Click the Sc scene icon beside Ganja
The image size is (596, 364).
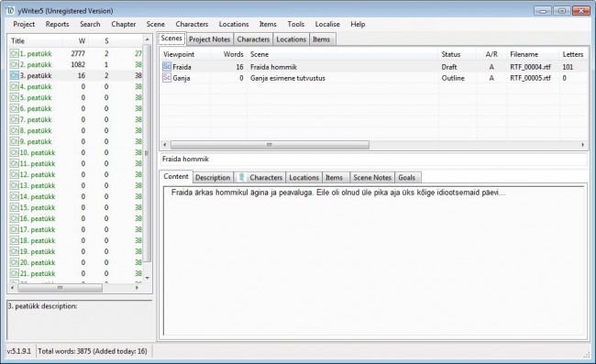pos(167,78)
